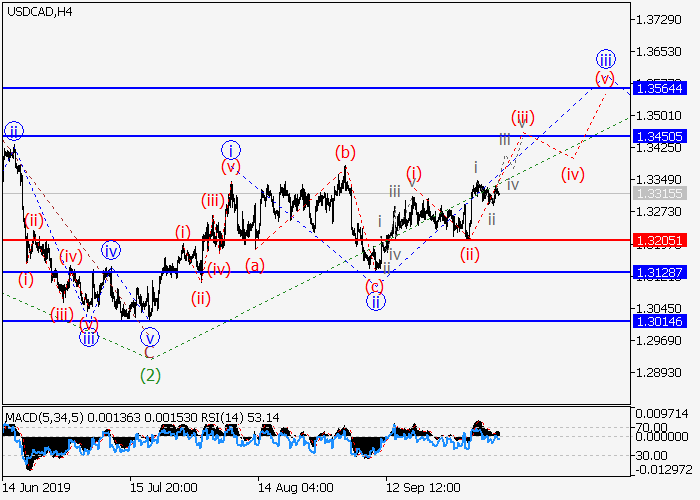Select the red (v) forecast label at top right

(604, 77)
